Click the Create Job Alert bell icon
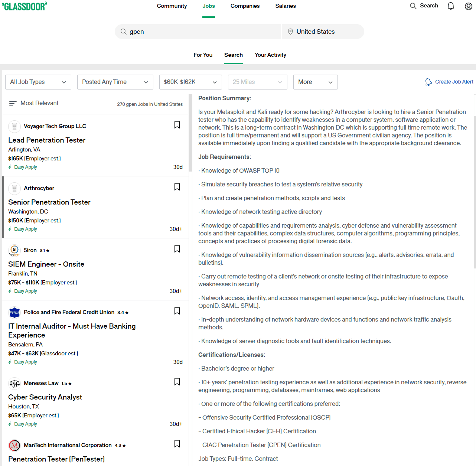Screen dimensions: 476x466 428,82
